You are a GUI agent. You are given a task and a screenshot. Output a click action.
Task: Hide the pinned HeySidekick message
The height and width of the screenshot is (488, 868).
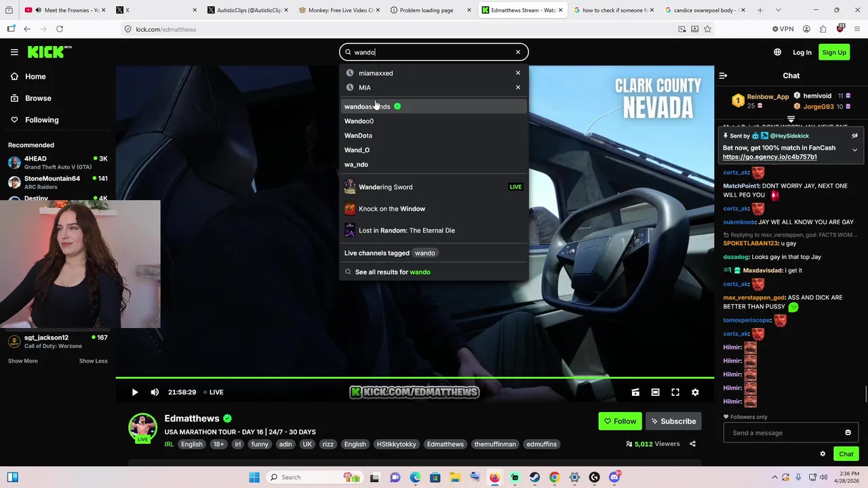click(x=854, y=136)
